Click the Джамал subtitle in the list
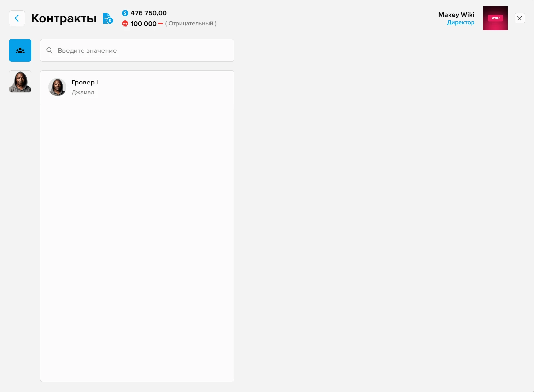The height and width of the screenshot is (392, 534). pos(83,92)
